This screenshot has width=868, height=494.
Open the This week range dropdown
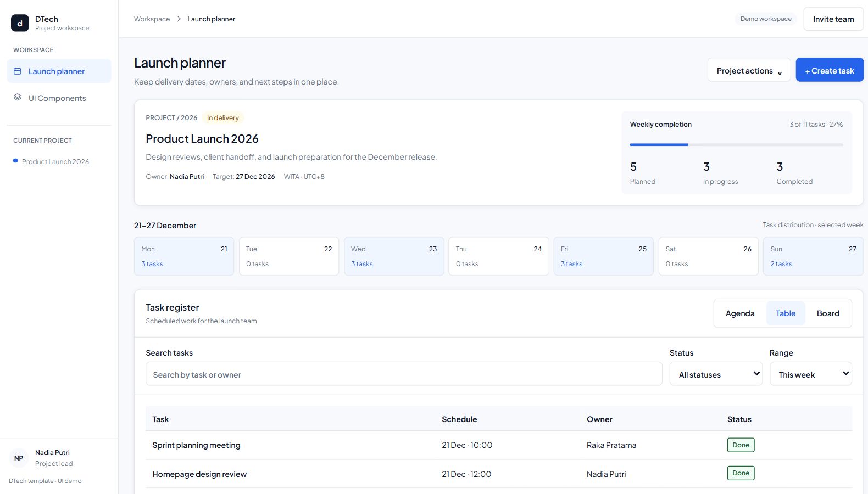tap(811, 374)
